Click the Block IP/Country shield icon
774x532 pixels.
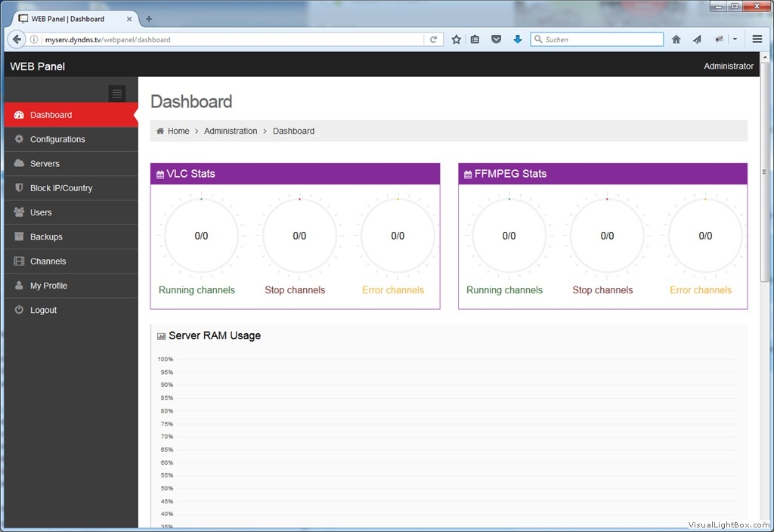(x=20, y=188)
